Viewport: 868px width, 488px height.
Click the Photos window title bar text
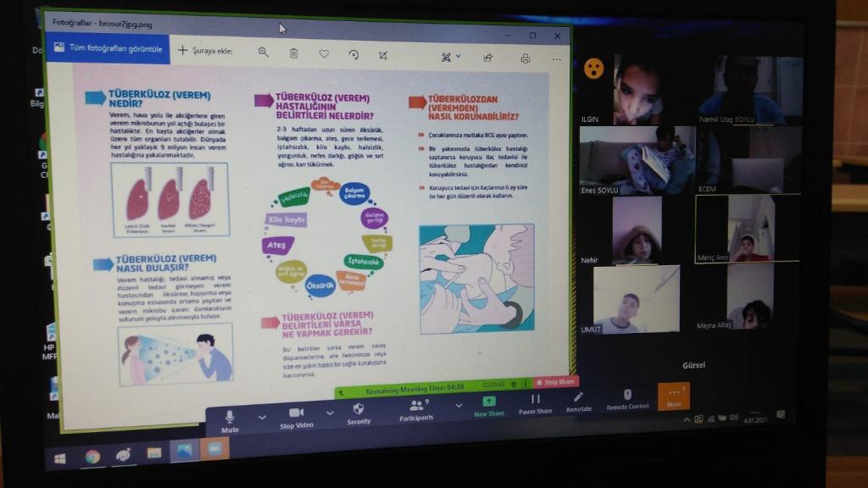[103, 23]
